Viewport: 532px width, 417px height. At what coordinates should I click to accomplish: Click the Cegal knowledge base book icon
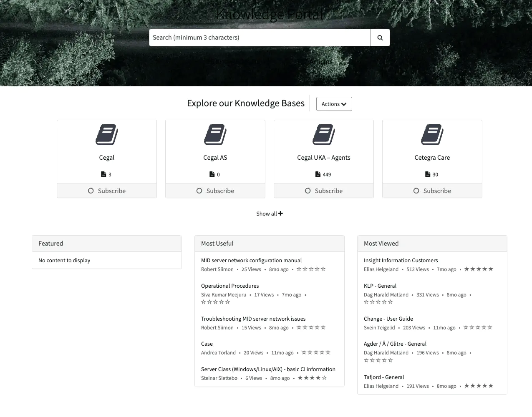pos(107,135)
